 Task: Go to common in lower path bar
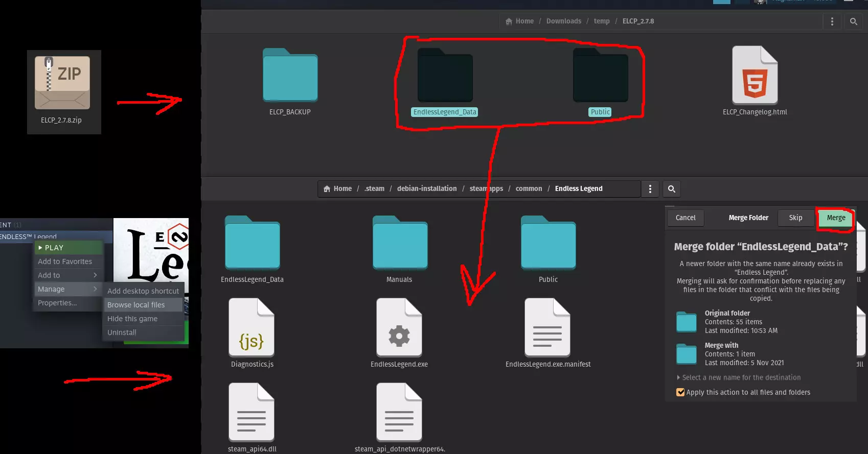529,189
